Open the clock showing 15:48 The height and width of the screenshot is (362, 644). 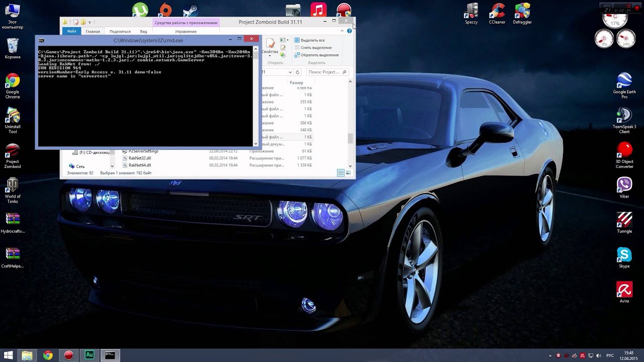click(629, 355)
